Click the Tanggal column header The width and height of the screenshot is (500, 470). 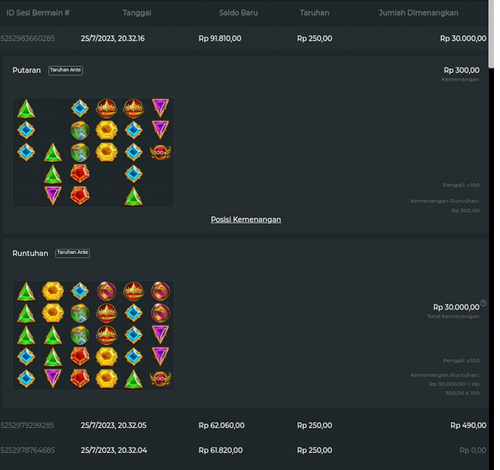137,13
